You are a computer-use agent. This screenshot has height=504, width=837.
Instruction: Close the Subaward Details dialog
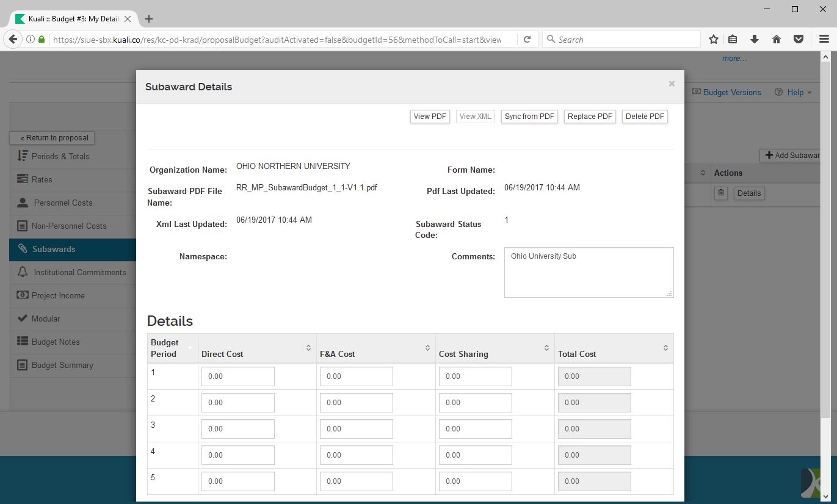coord(672,84)
